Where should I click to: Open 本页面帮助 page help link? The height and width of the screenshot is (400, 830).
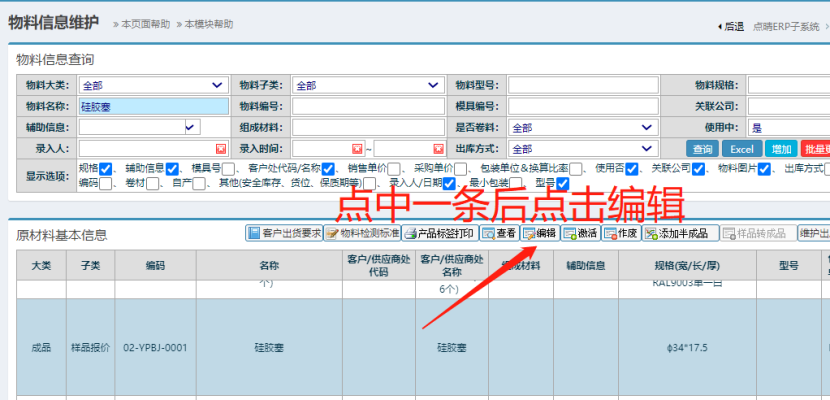coord(145,23)
